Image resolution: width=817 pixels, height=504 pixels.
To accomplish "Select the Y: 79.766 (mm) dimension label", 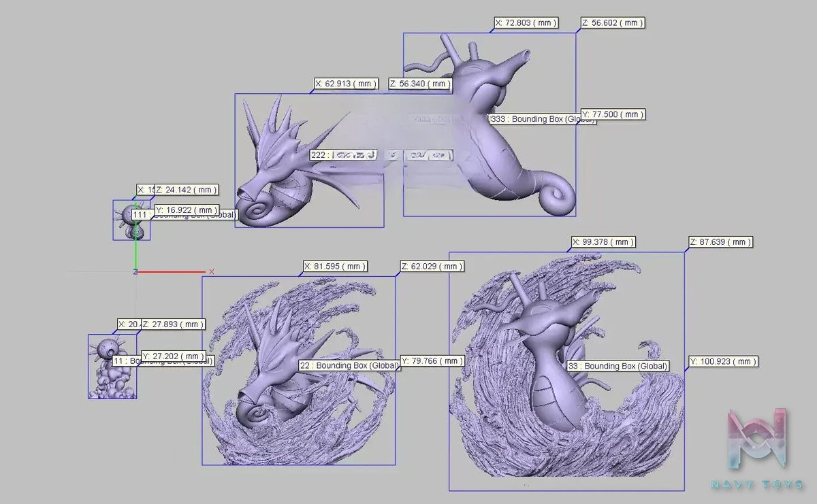I will click(x=432, y=361).
